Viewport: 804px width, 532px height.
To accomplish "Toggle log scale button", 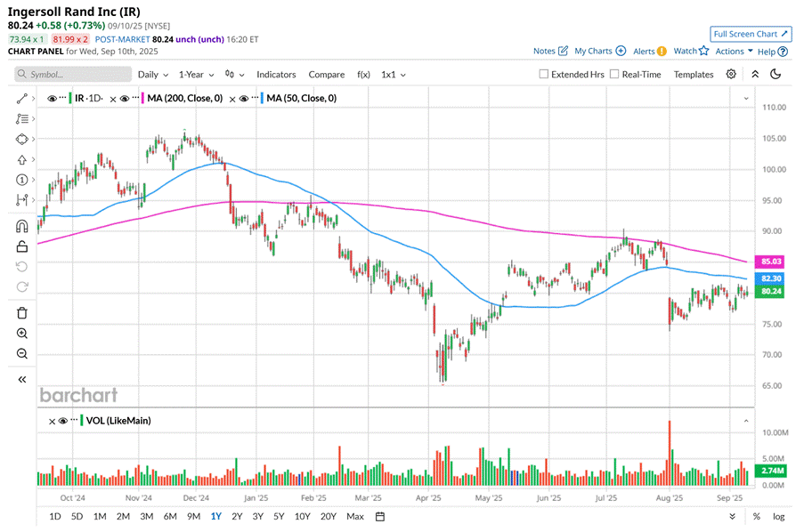I will pyautogui.click(x=778, y=516).
